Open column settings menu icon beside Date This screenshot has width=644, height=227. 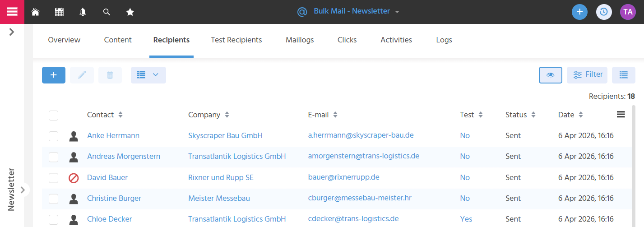tap(621, 115)
